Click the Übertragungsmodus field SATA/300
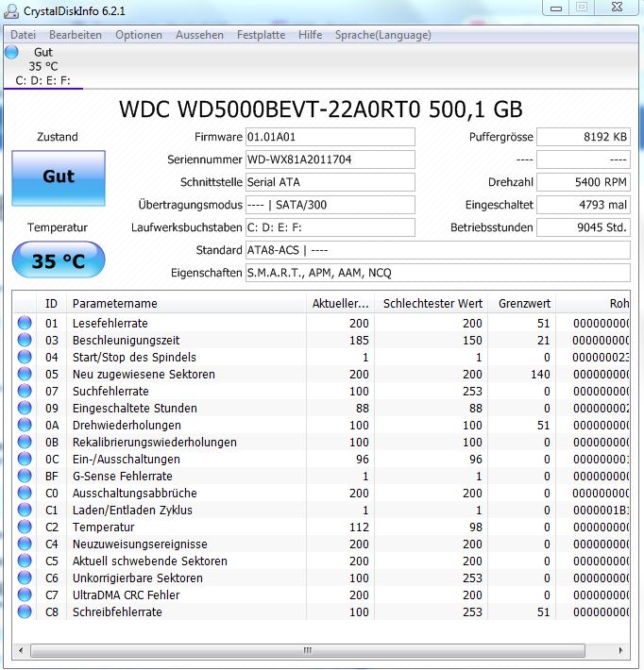The width and height of the screenshot is (644, 670). click(330, 205)
